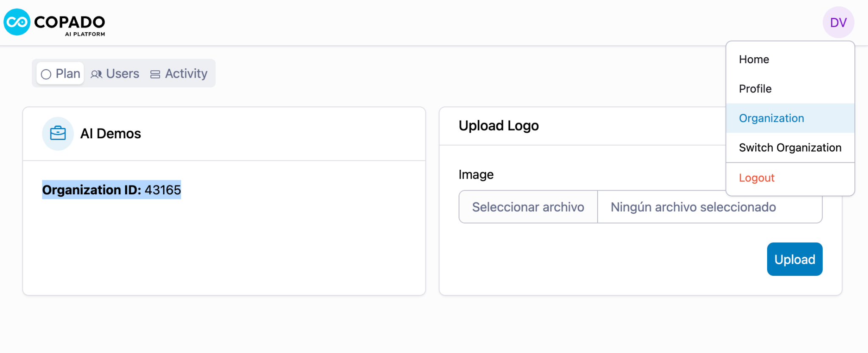Click the people icon on Users tab
868x353 pixels.
pyautogui.click(x=97, y=74)
